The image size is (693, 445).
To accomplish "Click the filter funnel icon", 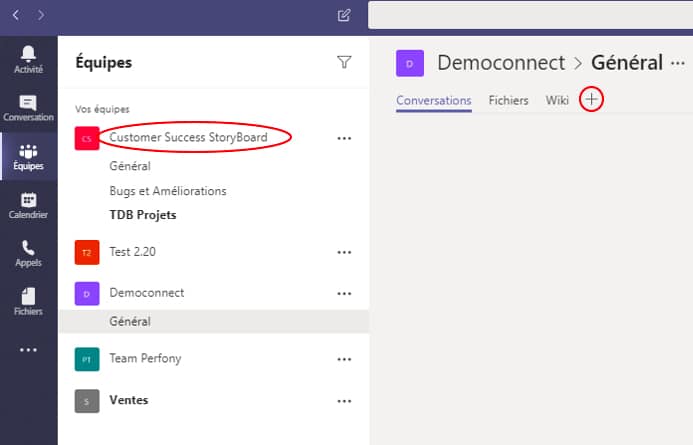I will pyautogui.click(x=344, y=62).
